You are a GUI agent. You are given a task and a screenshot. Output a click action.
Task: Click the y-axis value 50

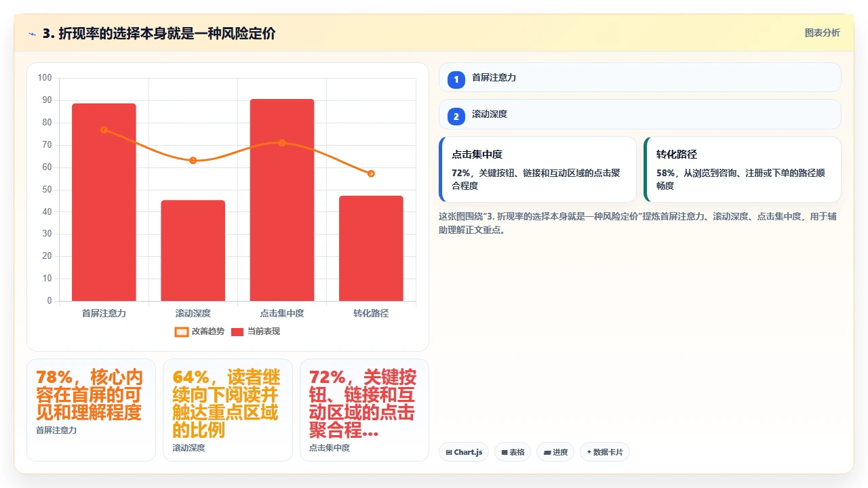pos(47,189)
